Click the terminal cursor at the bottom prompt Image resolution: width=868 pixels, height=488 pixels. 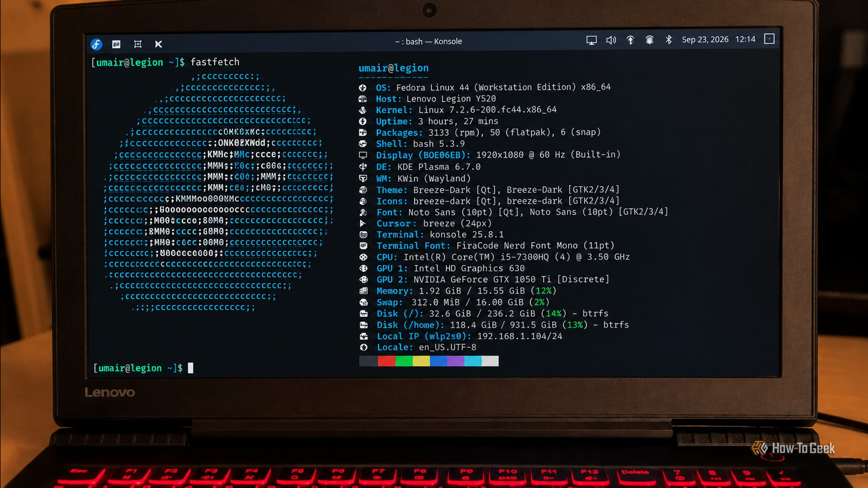point(190,368)
